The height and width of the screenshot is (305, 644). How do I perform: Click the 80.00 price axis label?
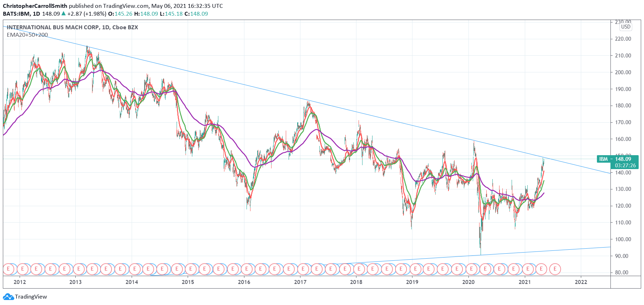pyautogui.click(x=622, y=273)
